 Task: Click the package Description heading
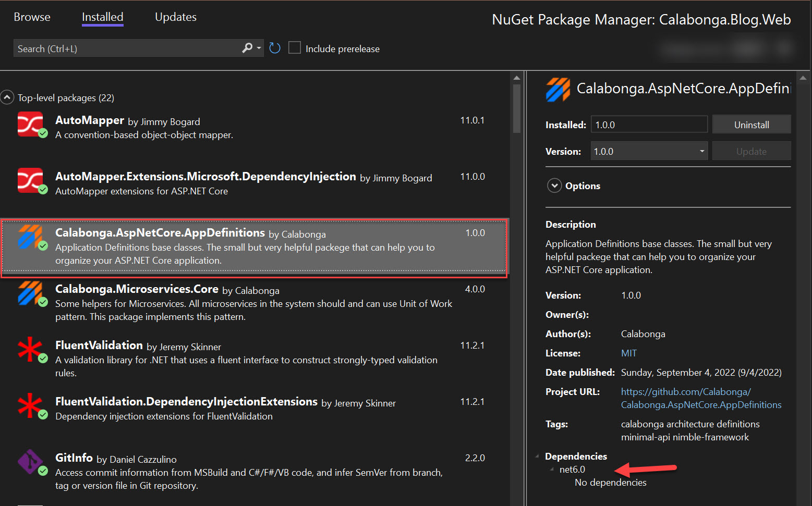tap(571, 225)
